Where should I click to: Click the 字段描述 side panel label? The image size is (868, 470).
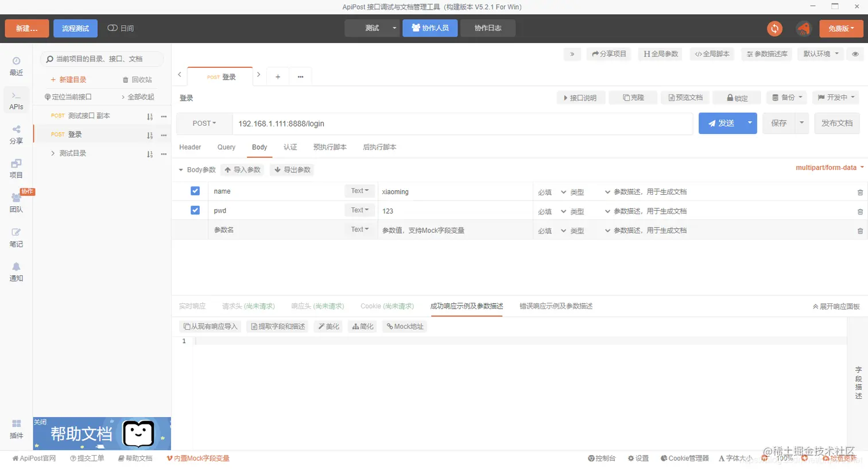(858, 383)
